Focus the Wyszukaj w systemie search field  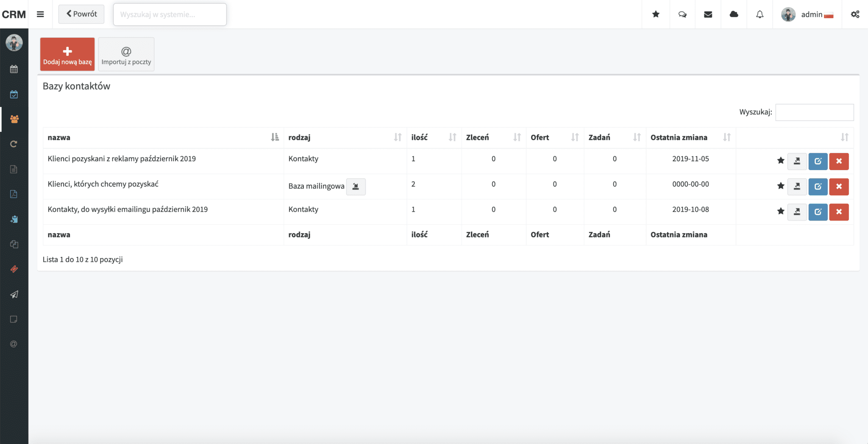pos(170,14)
